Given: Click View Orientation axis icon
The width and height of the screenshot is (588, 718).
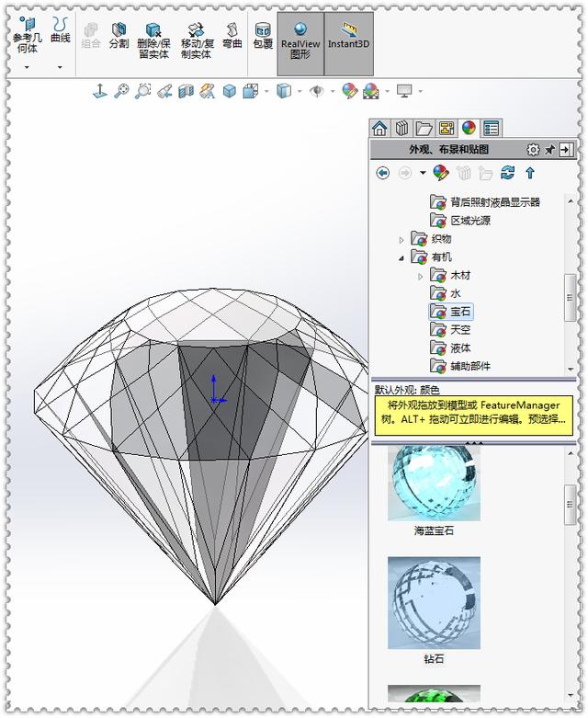Looking at the screenshot, I should [x=100, y=91].
